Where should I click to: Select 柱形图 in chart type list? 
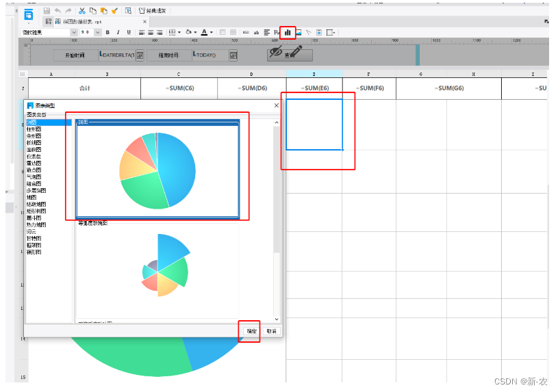coord(34,129)
